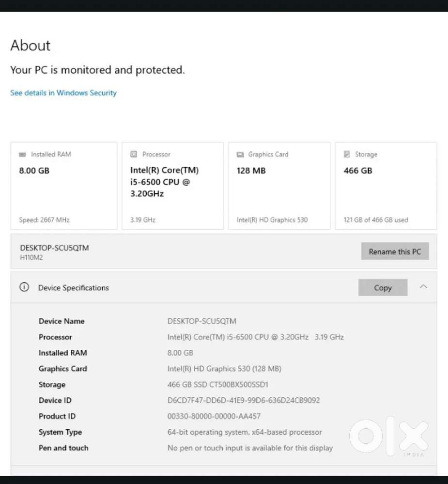This screenshot has height=484, width=448.
Task: Click the OLX watermark logo
Action: 389,436
